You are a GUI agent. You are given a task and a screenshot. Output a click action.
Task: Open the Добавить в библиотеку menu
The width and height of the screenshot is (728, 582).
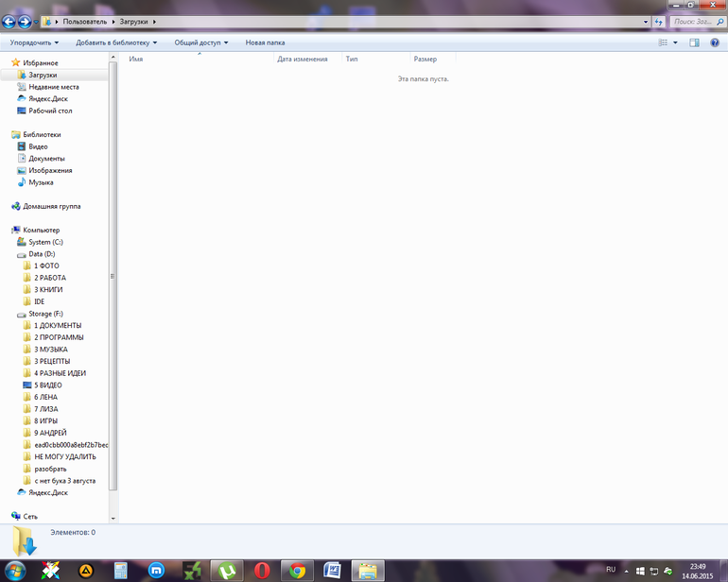116,43
